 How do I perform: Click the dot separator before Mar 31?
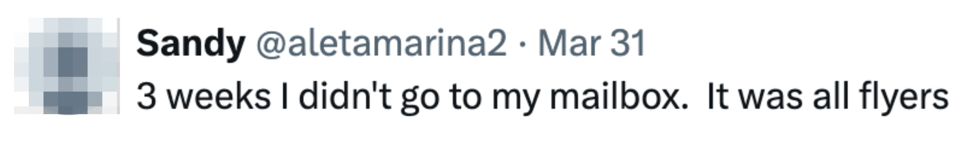tap(522, 45)
